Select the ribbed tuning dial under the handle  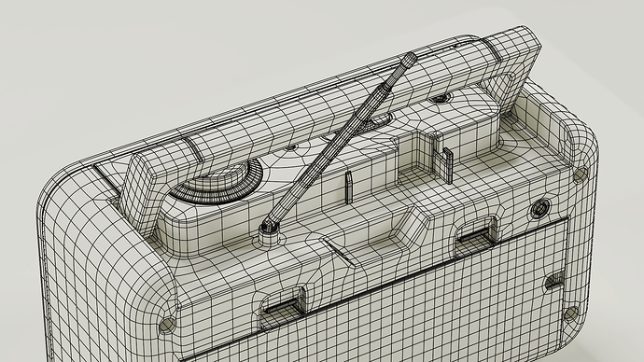pyautogui.click(x=217, y=181)
